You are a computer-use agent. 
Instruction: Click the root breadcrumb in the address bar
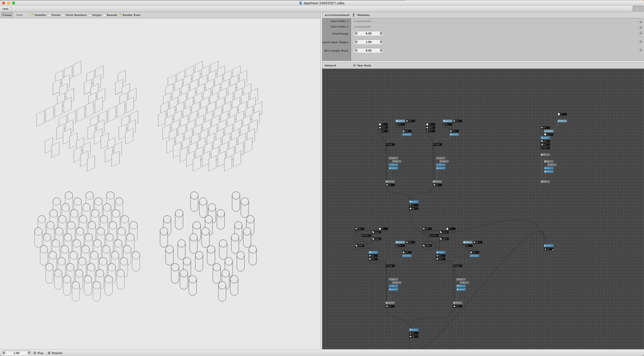click(x=5, y=8)
